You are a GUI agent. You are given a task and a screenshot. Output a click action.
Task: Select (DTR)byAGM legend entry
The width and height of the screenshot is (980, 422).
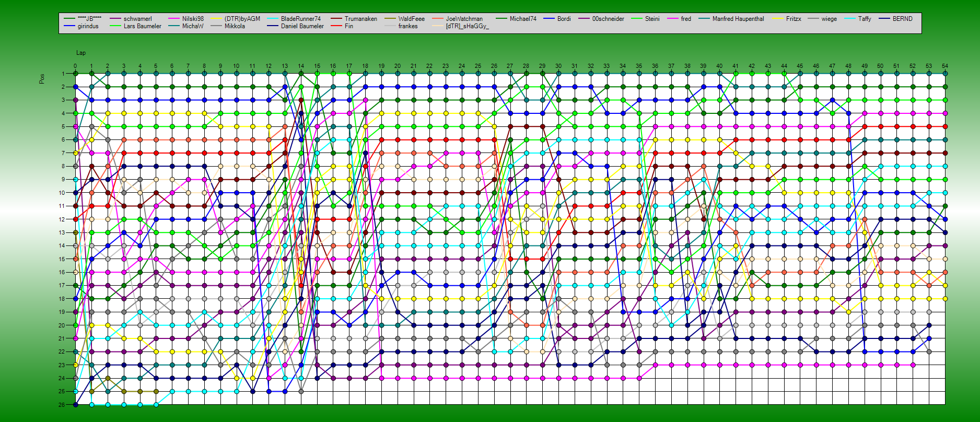tap(242, 19)
